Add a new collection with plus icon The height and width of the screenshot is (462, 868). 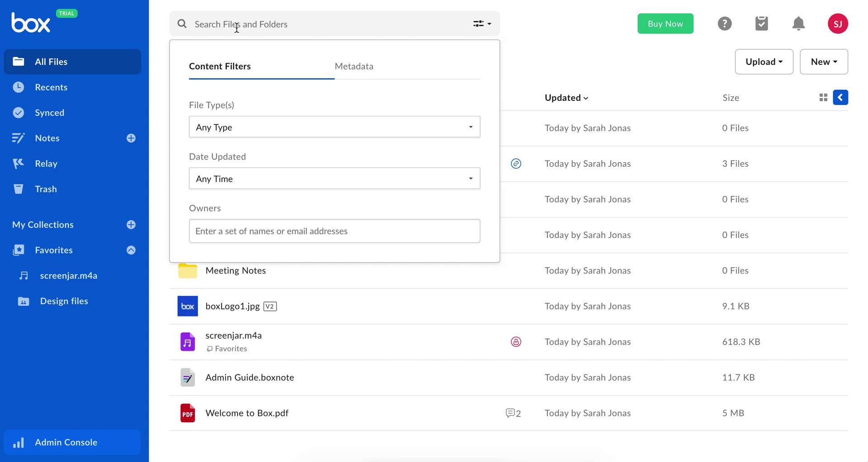pos(131,225)
